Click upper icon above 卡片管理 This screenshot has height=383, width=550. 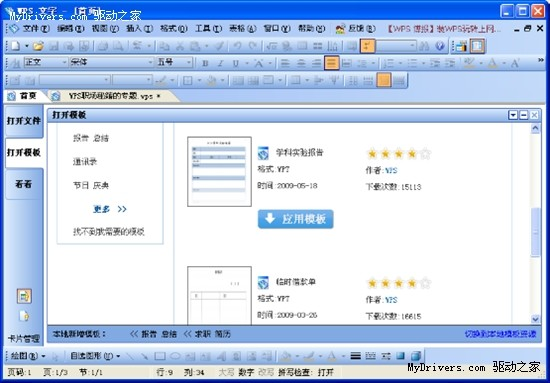(24, 296)
